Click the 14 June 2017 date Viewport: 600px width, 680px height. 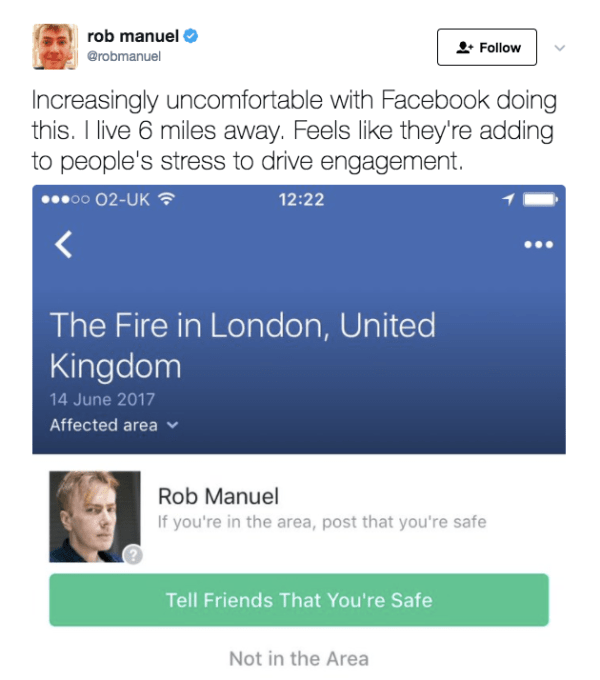[x=102, y=400]
